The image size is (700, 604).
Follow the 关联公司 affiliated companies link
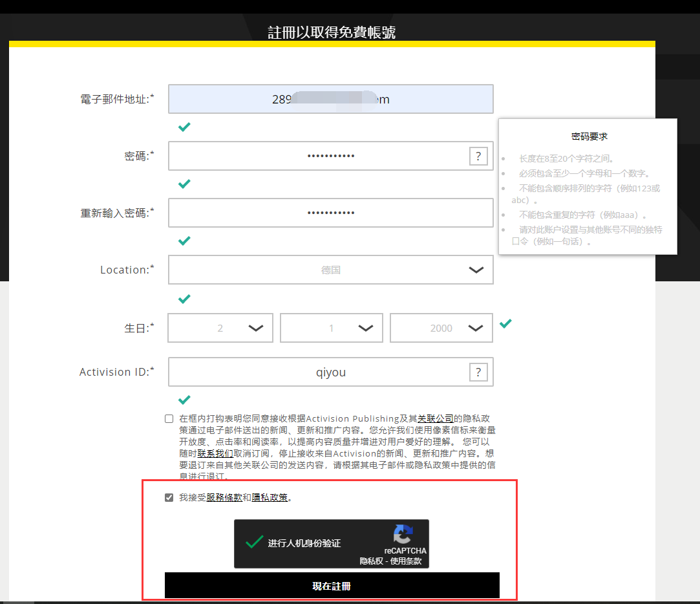[x=435, y=418]
